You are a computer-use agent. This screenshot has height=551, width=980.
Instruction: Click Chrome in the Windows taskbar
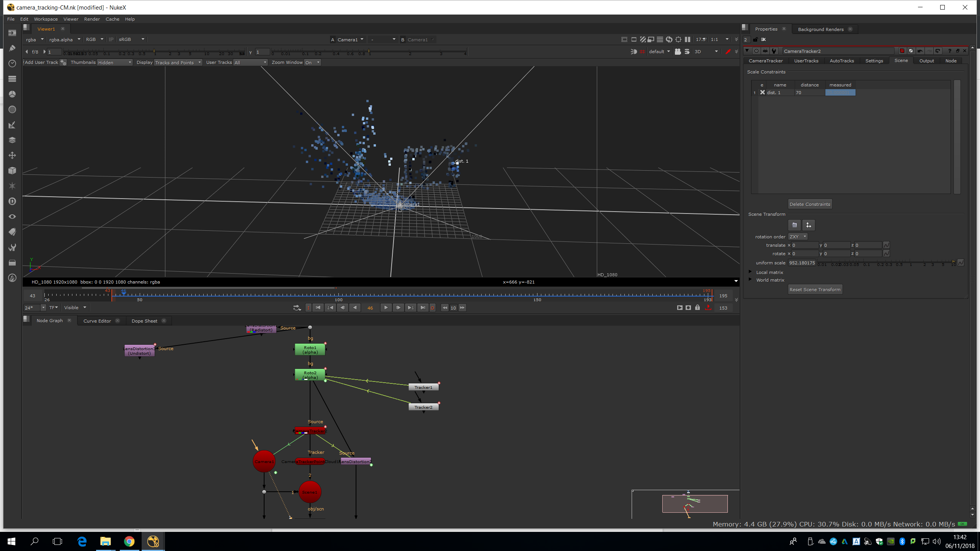click(129, 541)
